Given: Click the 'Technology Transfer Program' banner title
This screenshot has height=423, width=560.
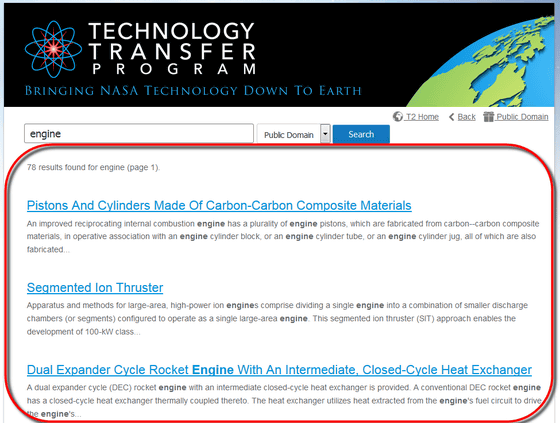Looking at the screenshot, I should point(172,49).
